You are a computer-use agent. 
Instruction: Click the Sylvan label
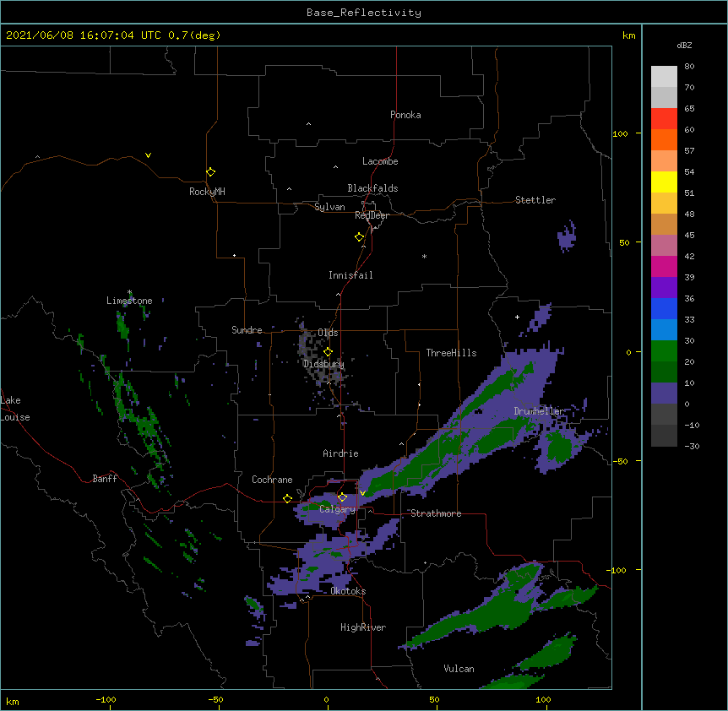[x=329, y=207]
